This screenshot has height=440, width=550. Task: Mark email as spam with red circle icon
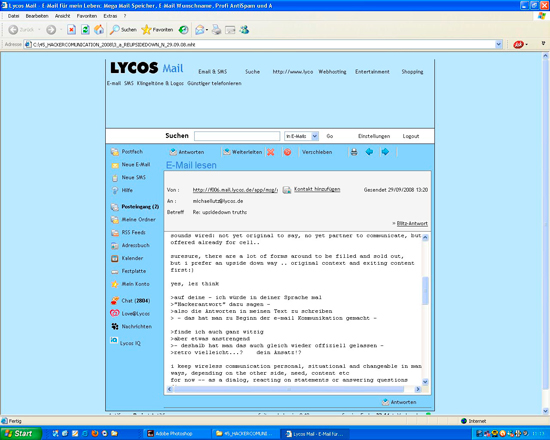(287, 152)
